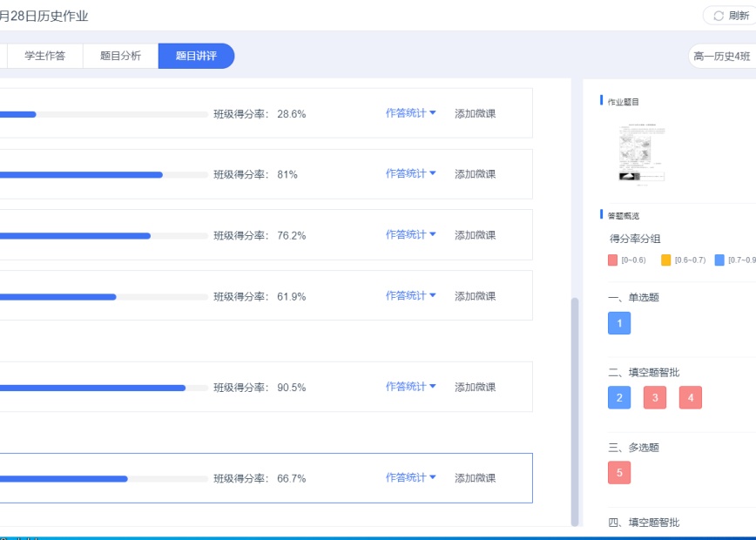Click the red [0~0.6) legend swatch
Screen dimensions: 756x540
(x=612, y=260)
